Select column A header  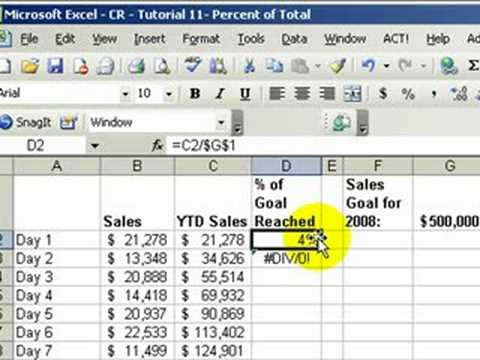57,166
